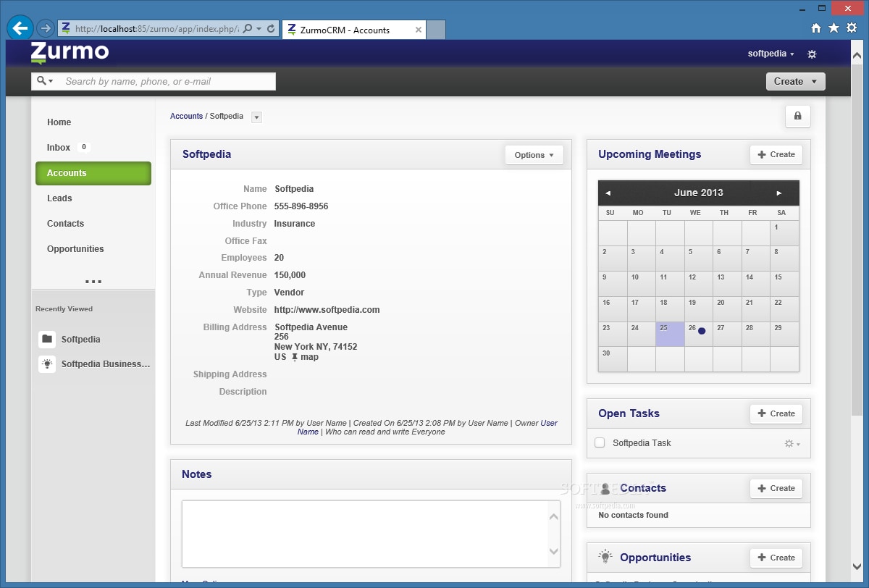Select June 26 with meeting dot
869x588 pixels.
point(698,335)
